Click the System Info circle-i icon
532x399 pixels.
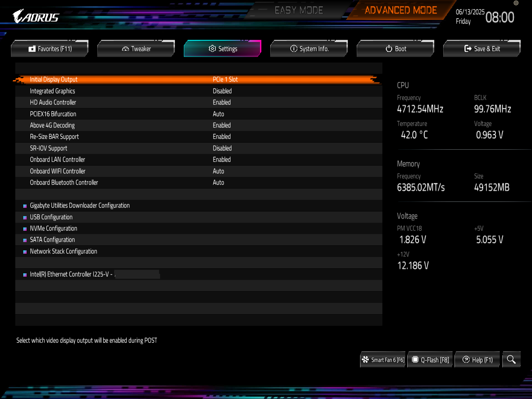(x=294, y=49)
